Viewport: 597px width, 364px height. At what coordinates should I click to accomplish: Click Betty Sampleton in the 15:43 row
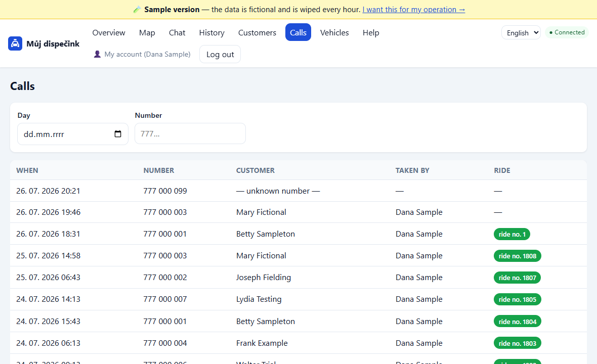point(266,322)
